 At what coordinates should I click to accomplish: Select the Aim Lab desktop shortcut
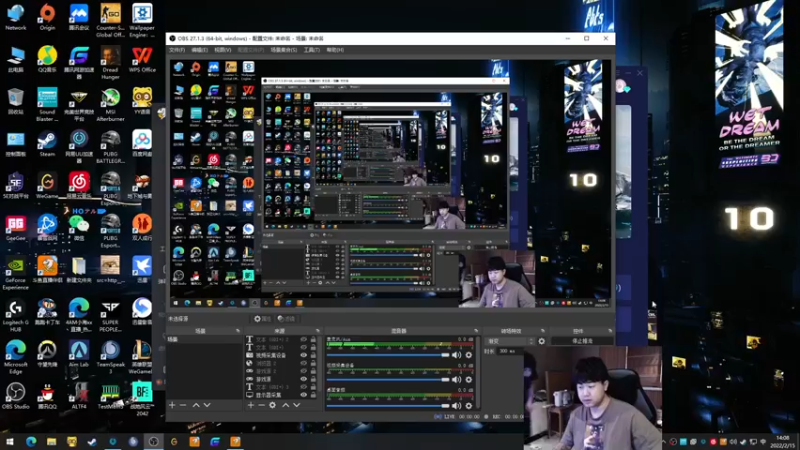[79, 354]
